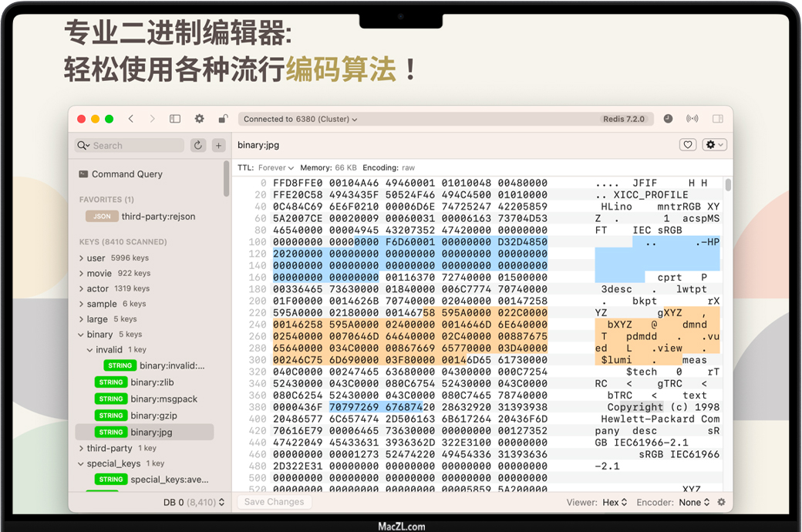
Task: Click the clock icon next to Redis version
Action: (668, 119)
